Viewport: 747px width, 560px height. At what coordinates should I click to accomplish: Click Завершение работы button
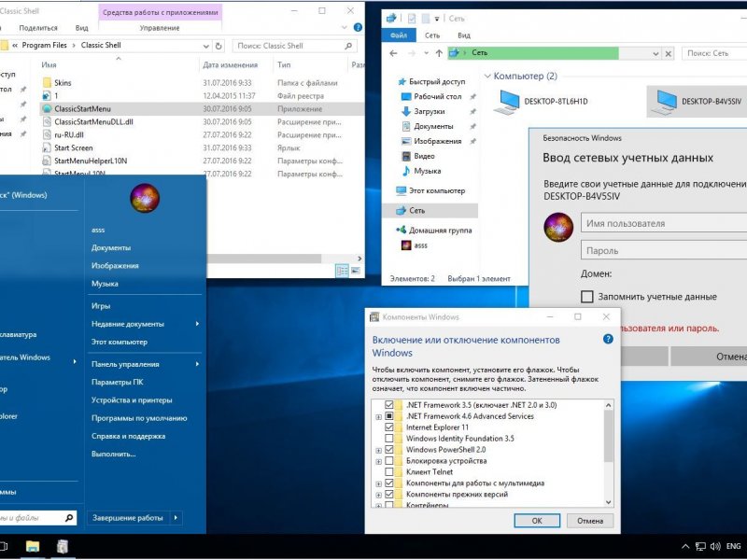[128, 518]
